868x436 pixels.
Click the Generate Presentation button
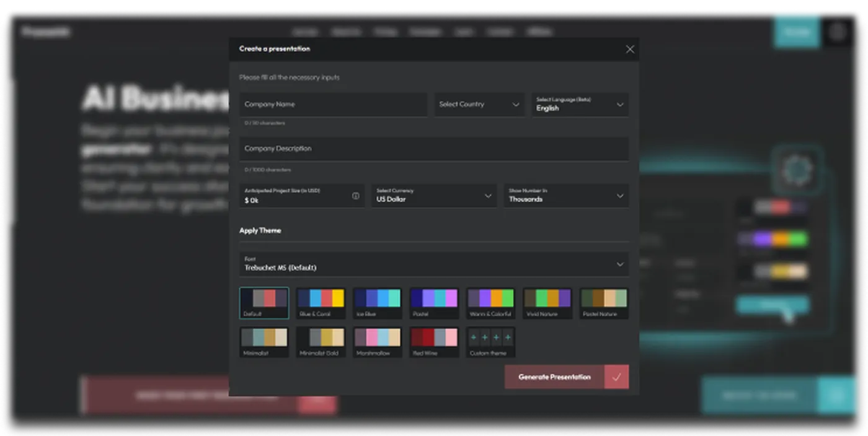[554, 377]
